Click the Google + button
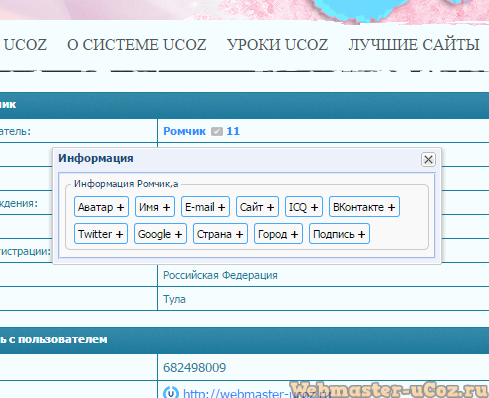The image size is (489, 398). [160, 234]
